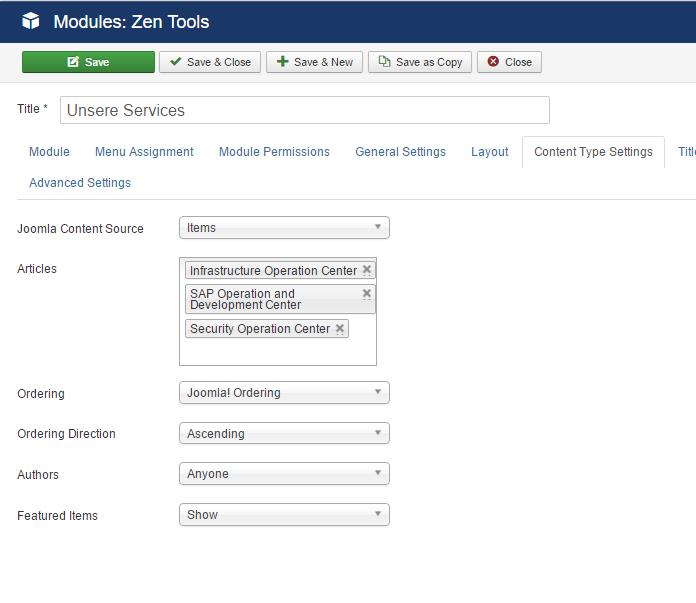Open the Module tab
Viewport: 696px width, 603px height.
click(x=49, y=152)
